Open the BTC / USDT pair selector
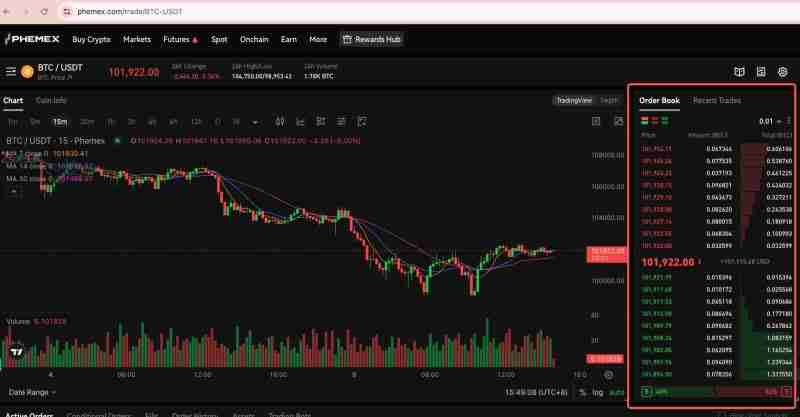This screenshot has height=417, width=800. pyautogui.click(x=60, y=67)
